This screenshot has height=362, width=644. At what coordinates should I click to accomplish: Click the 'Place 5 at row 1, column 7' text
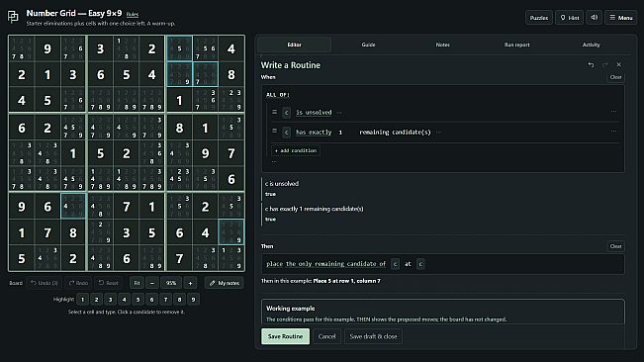tap(346, 281)
